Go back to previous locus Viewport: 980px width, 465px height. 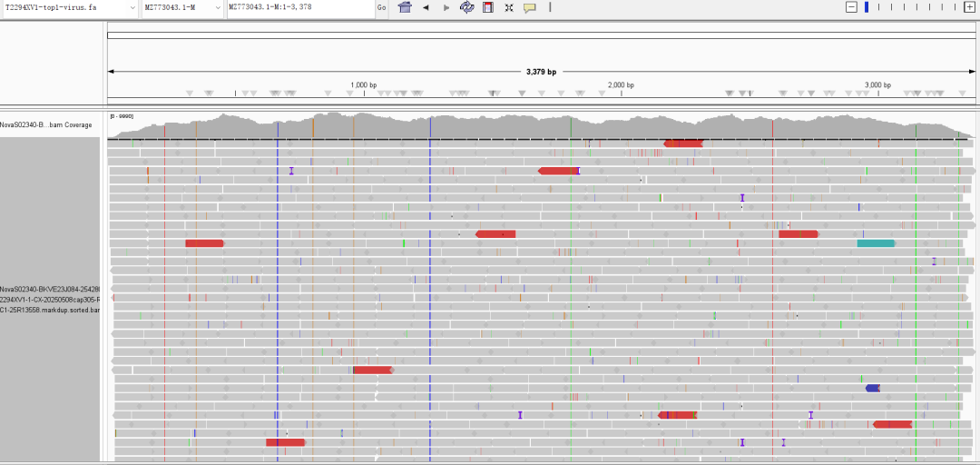(x=426, y=7)
